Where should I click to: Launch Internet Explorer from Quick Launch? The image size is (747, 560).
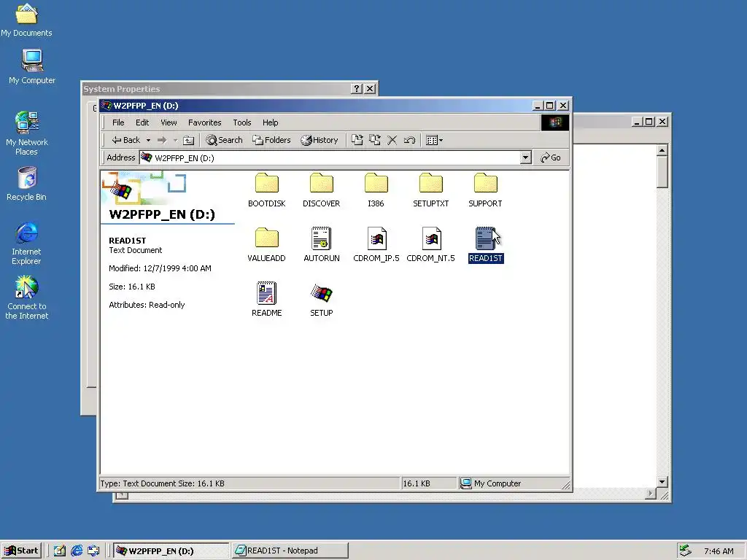tap(76, 551)
